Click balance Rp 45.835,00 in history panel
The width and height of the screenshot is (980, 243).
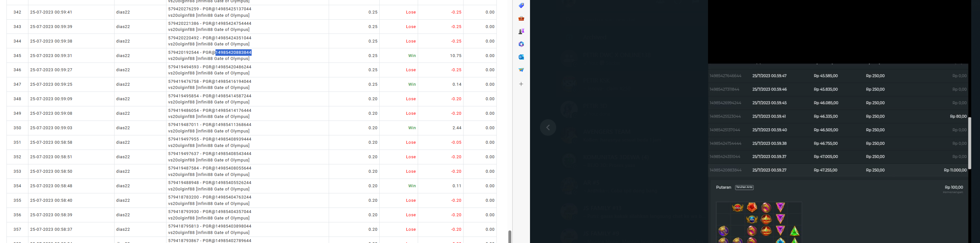(825, 89)
